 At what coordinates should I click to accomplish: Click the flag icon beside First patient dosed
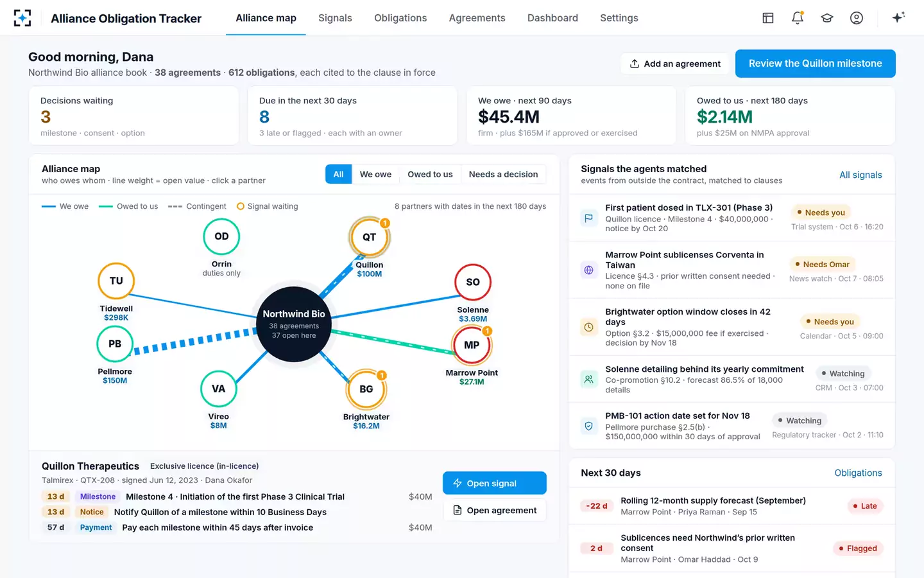point(588,218)
